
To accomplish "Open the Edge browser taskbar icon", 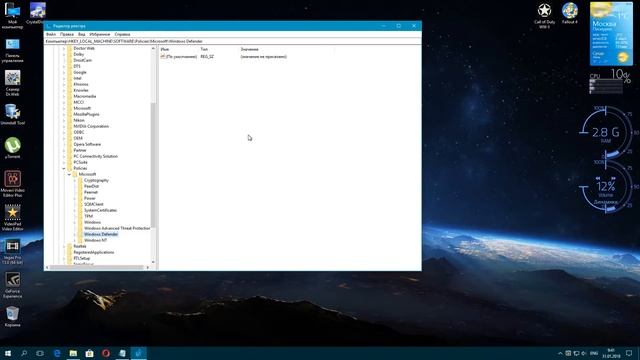I will [x=57, y=353].
